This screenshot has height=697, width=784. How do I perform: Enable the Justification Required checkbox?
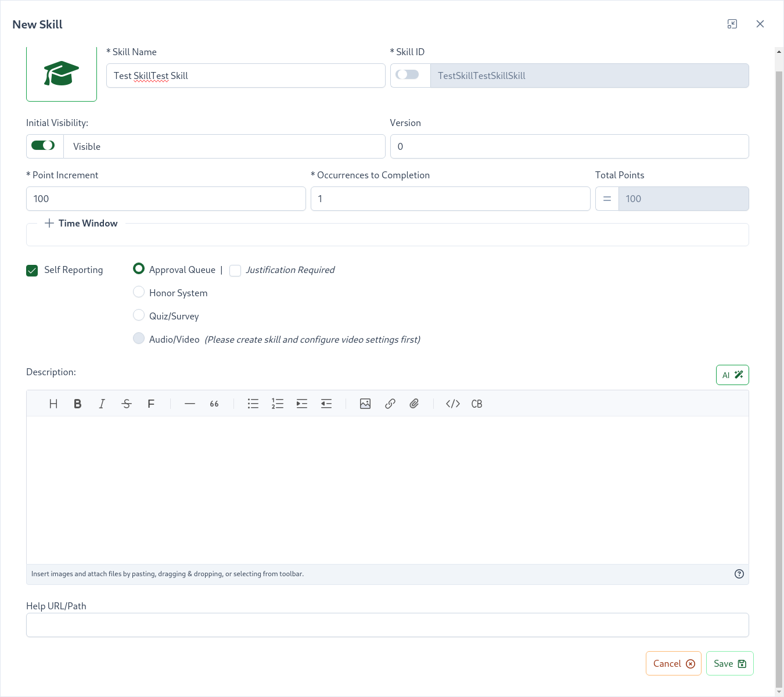[x=235, y=270]
